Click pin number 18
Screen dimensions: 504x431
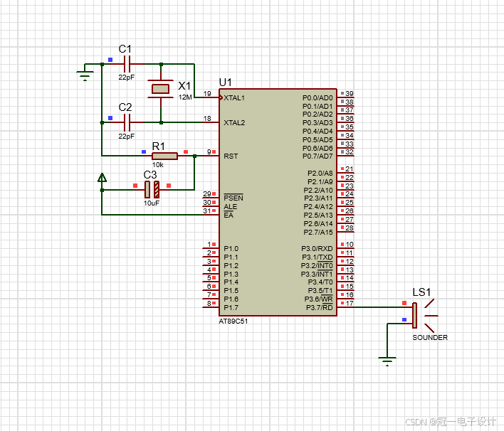[x=207, y=119]
